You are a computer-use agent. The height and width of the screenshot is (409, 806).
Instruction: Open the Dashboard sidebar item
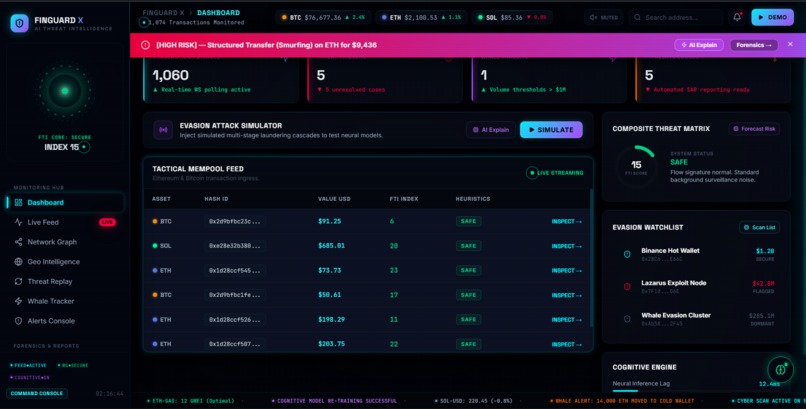tap(65, 202)
